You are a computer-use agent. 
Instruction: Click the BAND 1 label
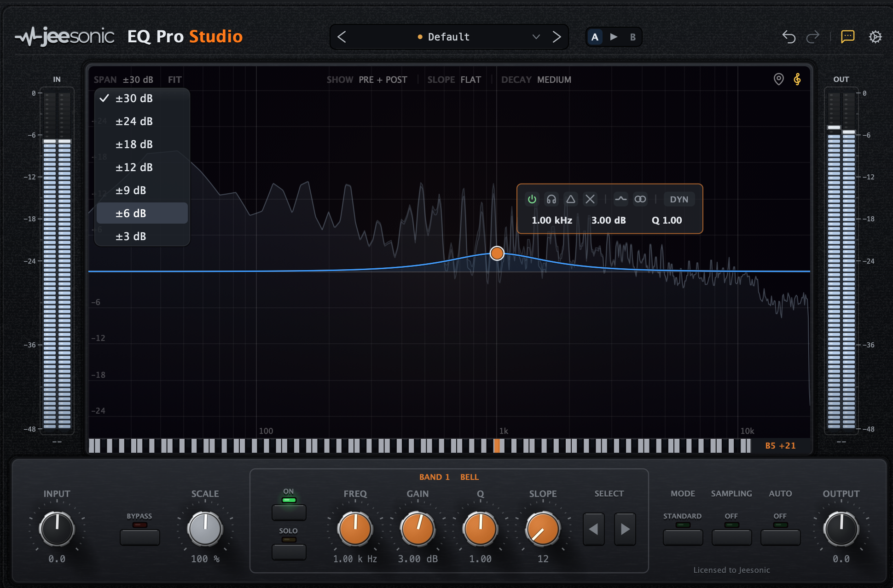434,477
